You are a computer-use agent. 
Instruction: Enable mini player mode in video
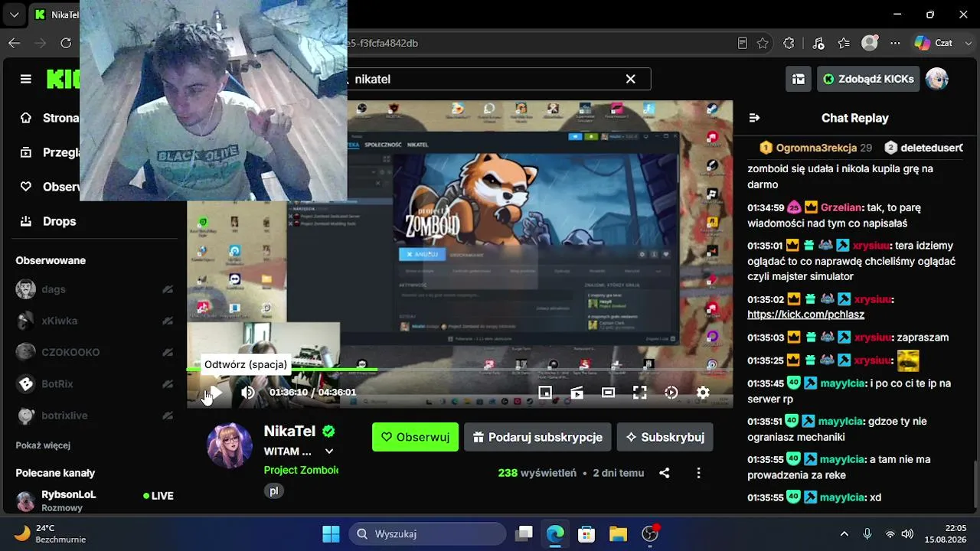(x=545, y=393)
